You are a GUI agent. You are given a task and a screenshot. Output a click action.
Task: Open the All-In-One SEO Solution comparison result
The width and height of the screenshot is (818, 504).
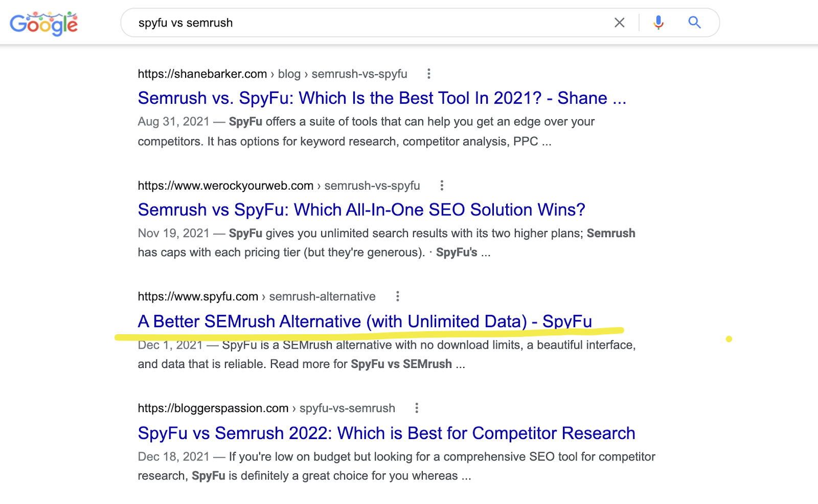361,210
